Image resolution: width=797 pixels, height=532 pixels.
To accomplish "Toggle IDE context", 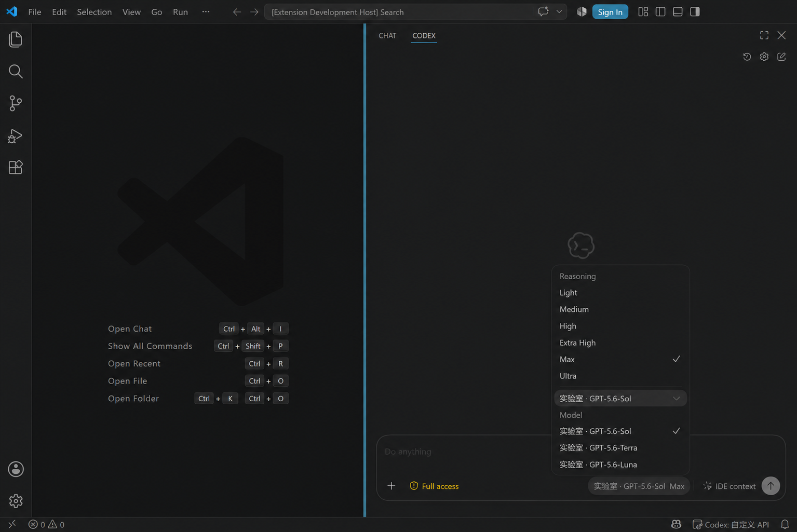I will click(729, 486).
